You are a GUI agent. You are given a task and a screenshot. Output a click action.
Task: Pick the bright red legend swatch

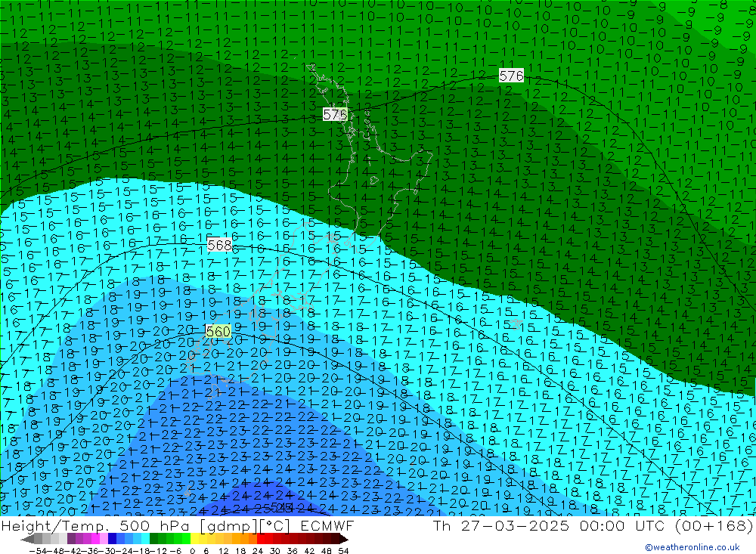[262, 539]
